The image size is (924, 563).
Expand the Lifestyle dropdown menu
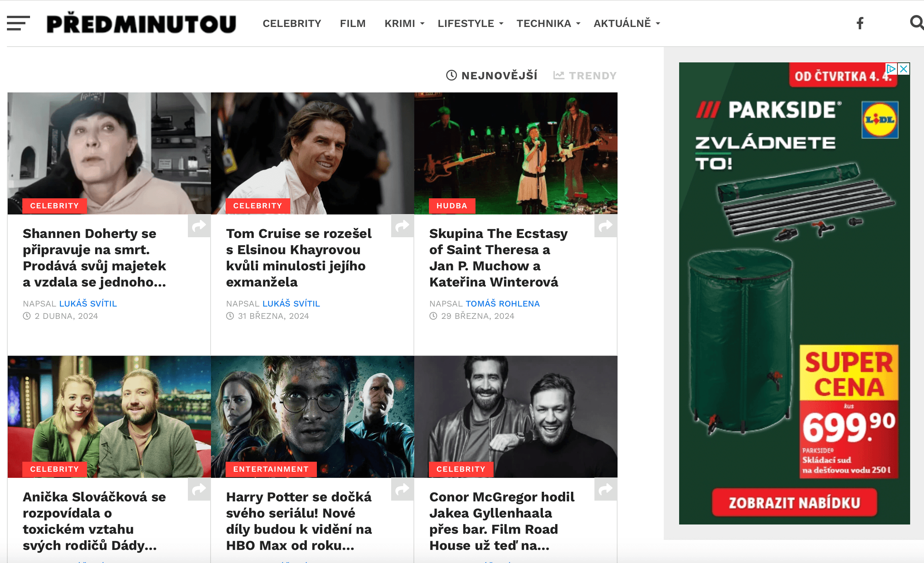[x=470, y=23]
